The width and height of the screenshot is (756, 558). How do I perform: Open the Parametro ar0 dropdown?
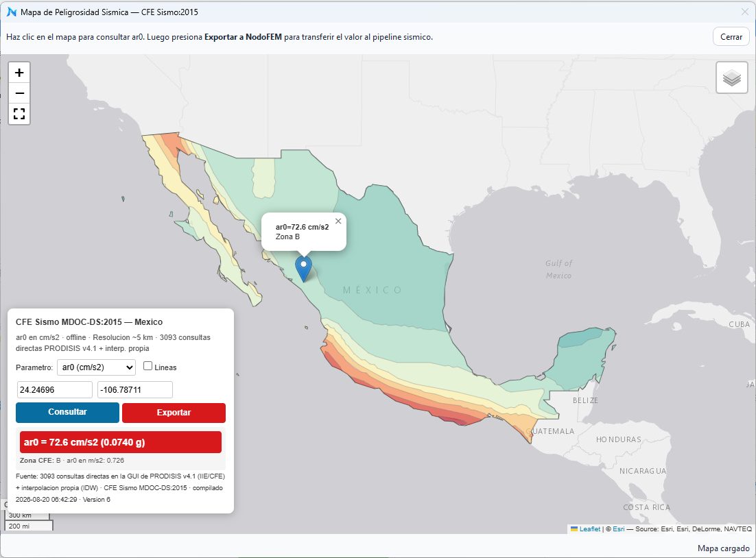(97, 367)
